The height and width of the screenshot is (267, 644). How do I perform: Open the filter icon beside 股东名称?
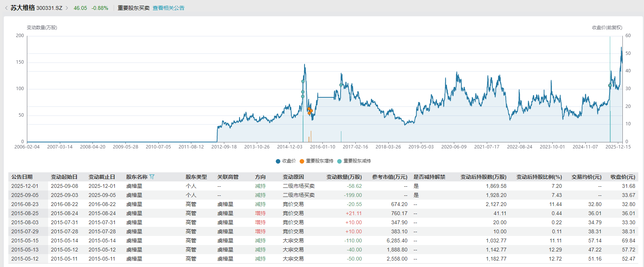click(x=152, y=177)
